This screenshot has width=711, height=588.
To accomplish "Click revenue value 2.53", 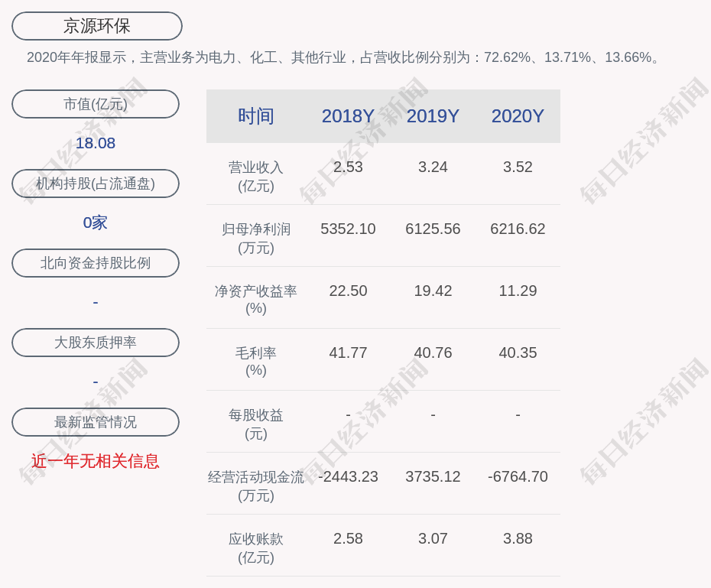I will click(349, 167).
